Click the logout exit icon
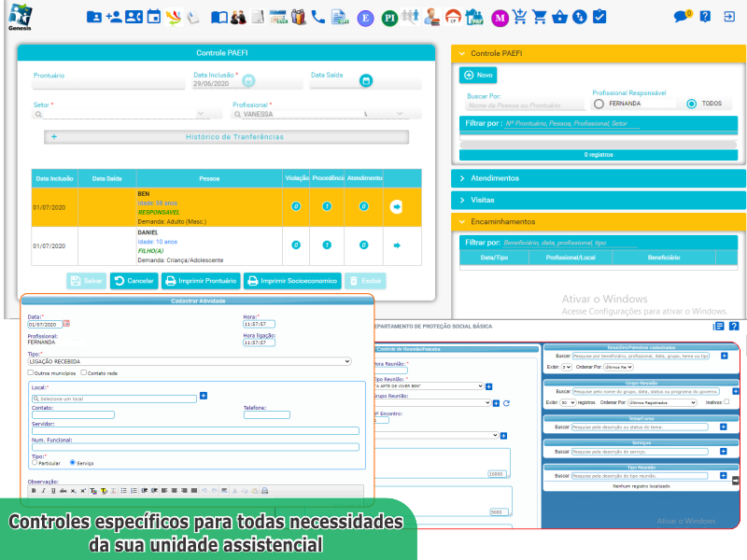The image size is (747, 560). [x=727, y=17]
